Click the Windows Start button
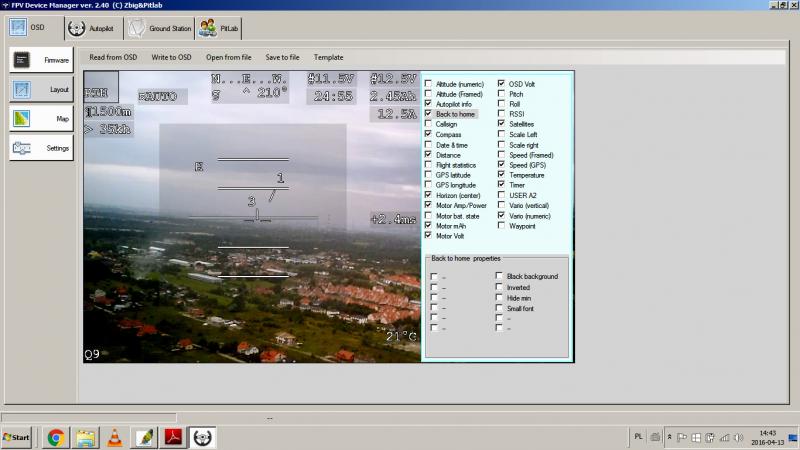The image size is (800, 450). coord(17,438)
